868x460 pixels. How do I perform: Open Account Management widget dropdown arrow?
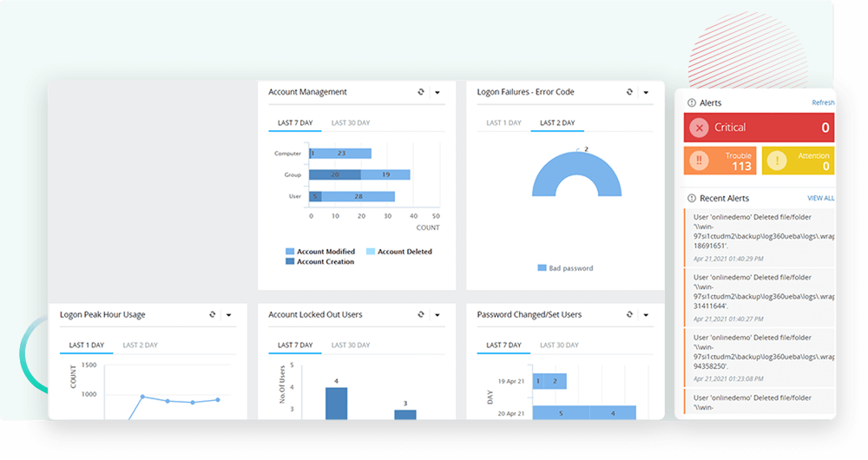point(437,92)
